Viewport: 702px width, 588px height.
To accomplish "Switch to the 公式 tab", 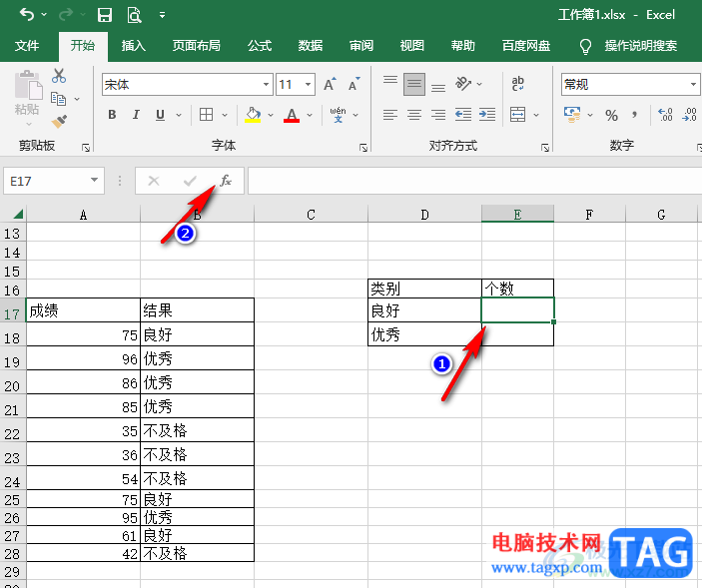I will coord(260,46).
